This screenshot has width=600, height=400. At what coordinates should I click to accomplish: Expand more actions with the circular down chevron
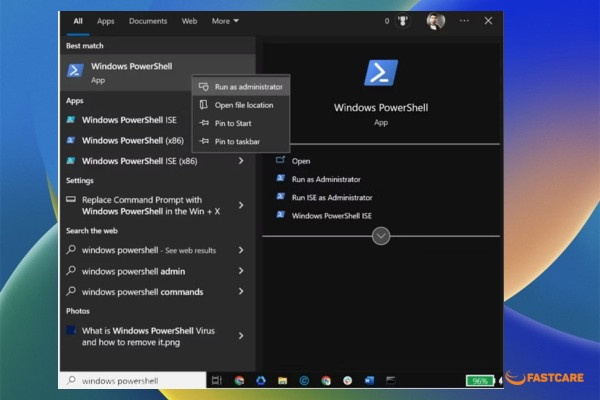point(381,236)
